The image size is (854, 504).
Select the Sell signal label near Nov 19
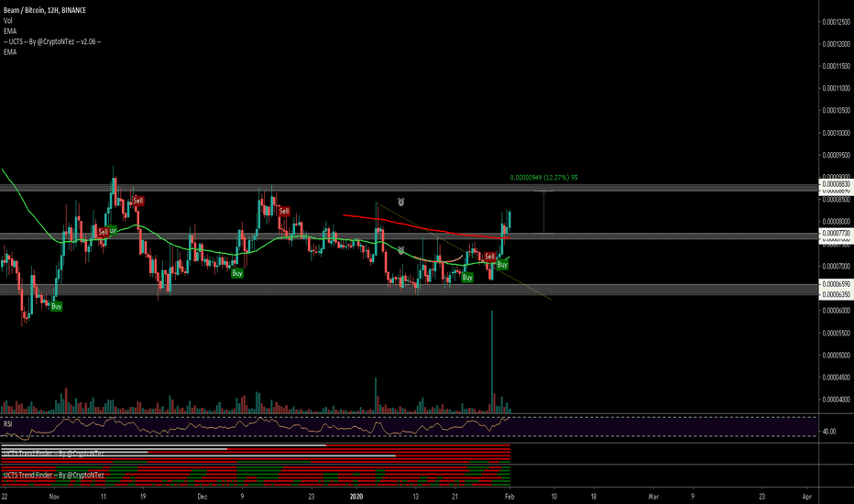(138, 201)
